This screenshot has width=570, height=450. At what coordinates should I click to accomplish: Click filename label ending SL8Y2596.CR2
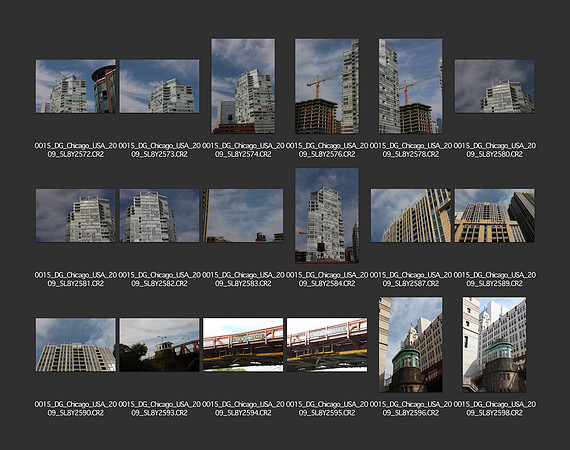[410, 408]
